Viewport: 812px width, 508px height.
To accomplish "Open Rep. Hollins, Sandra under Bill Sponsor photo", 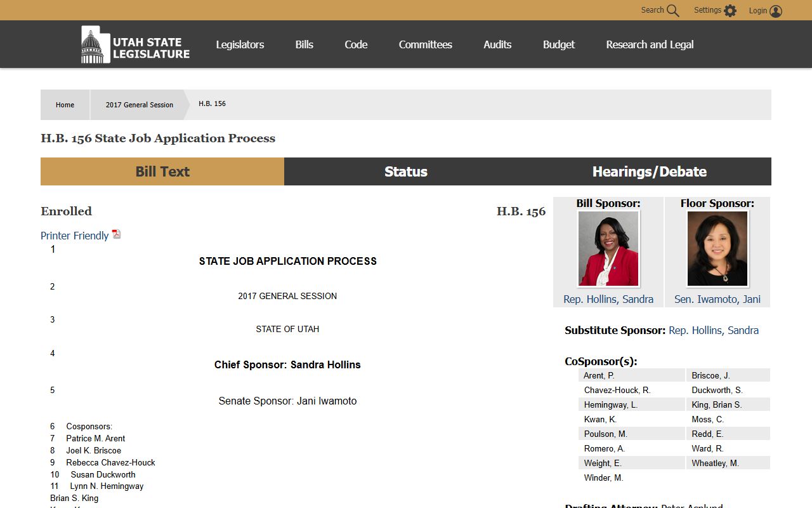I will [x=608, y=299].
